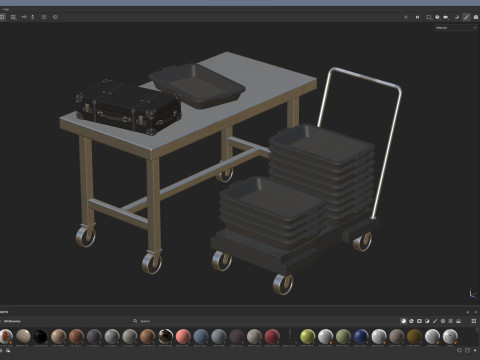Click the upright figure icon in top-left toolbar
Viewport: 480px width, 360px height.
pos(33,17)
